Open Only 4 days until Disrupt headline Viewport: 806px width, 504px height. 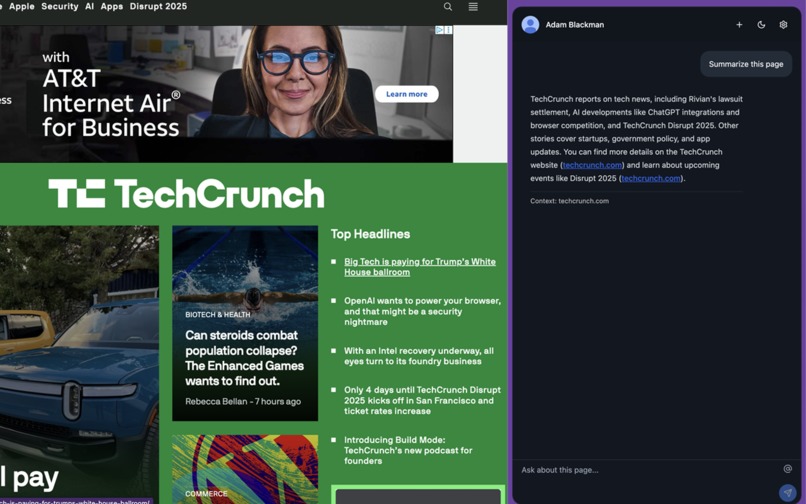422,400
